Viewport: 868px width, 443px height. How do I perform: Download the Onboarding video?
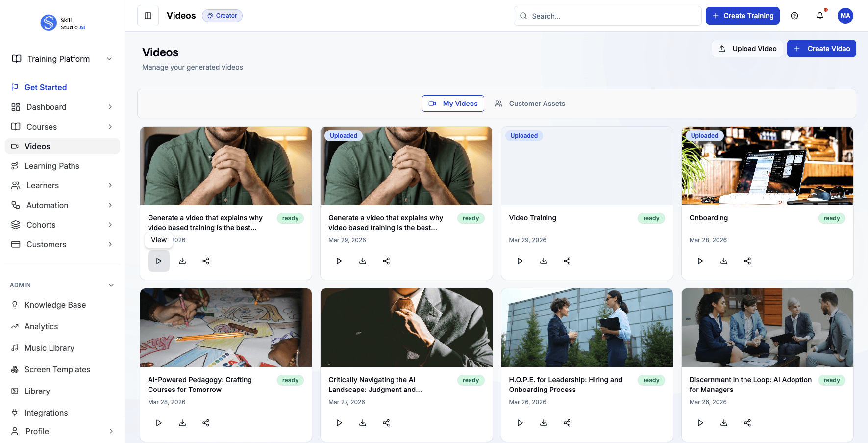724,261
